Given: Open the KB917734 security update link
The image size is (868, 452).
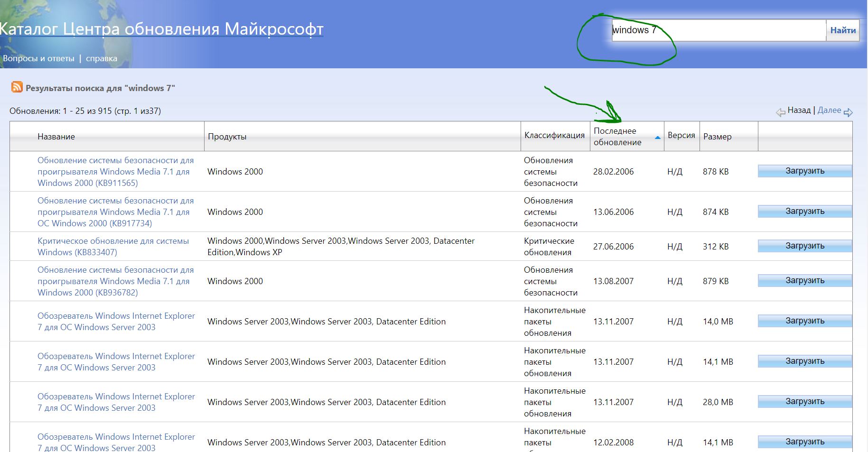Looking at the screenshot, I should tap(115, 212).
